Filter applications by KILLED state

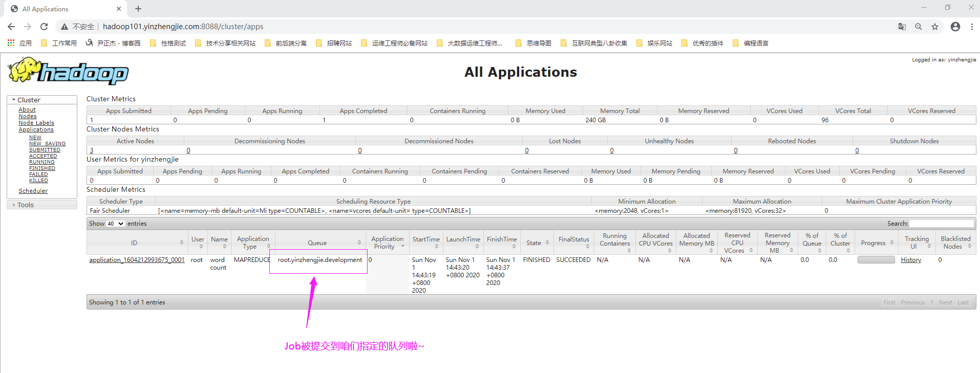click(38, 181)
